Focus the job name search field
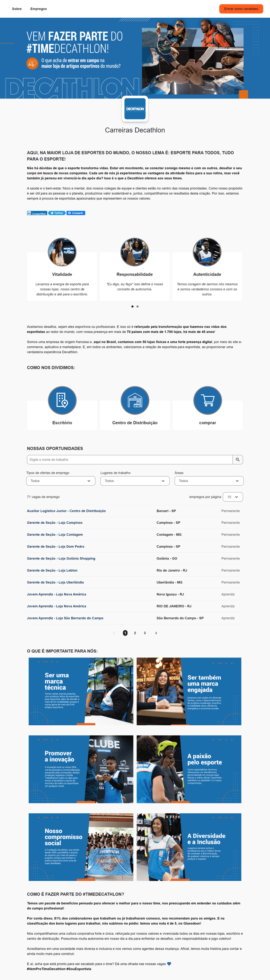 point(130,460)
